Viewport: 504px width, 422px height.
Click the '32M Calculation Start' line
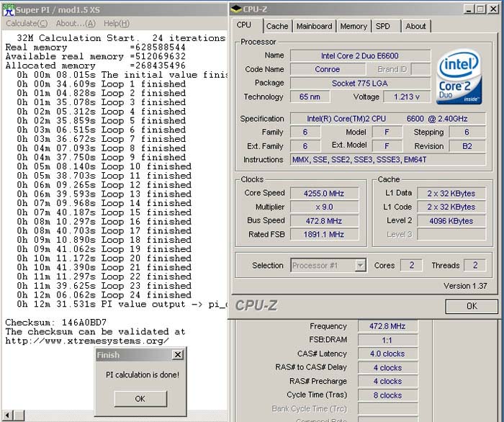[121, 38]
